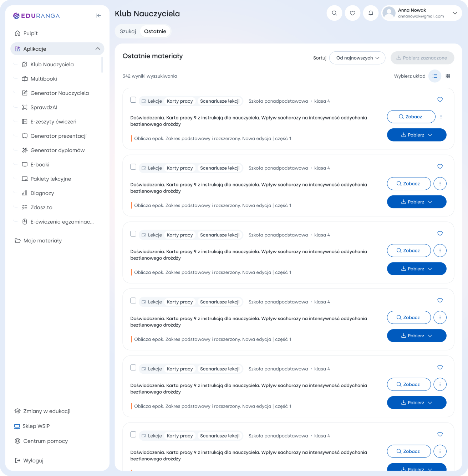Open more options on the third material card
Viewport: 468px width, 476px height.
pyautogui.click(x=440, y=251)
